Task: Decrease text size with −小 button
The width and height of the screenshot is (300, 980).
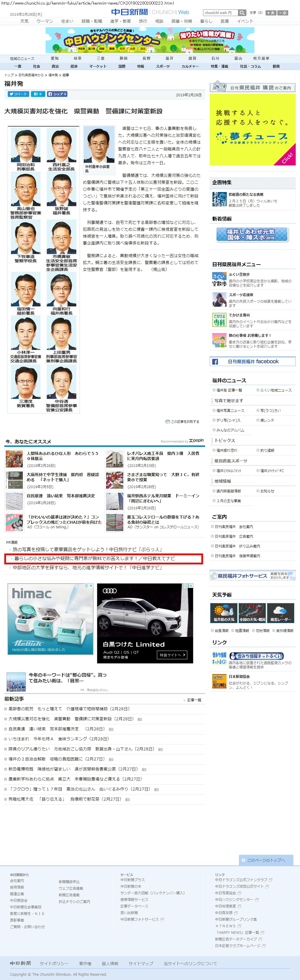Action: (283, 13)
